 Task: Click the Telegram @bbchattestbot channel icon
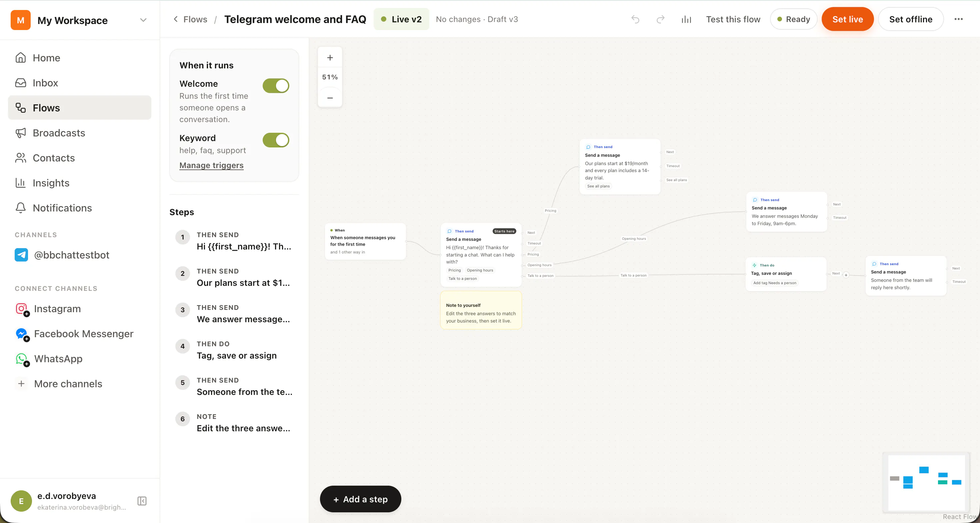(x=21, y=255)
